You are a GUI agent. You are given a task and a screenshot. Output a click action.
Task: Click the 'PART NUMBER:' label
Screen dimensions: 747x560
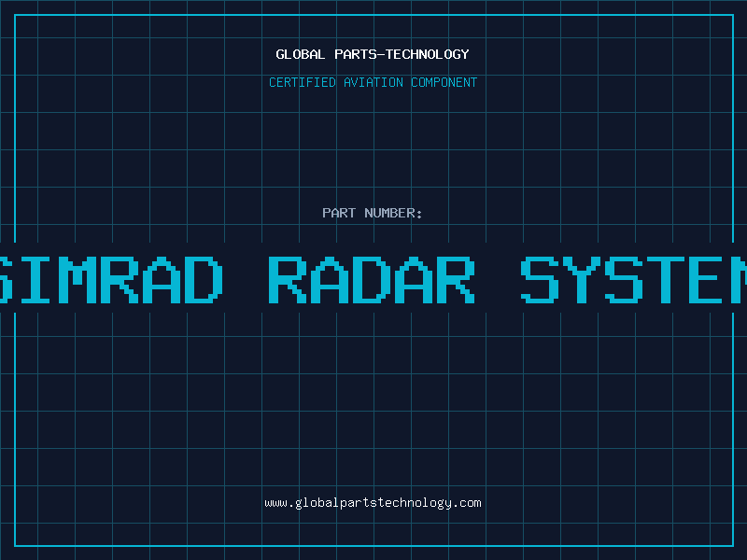[373, 213]
